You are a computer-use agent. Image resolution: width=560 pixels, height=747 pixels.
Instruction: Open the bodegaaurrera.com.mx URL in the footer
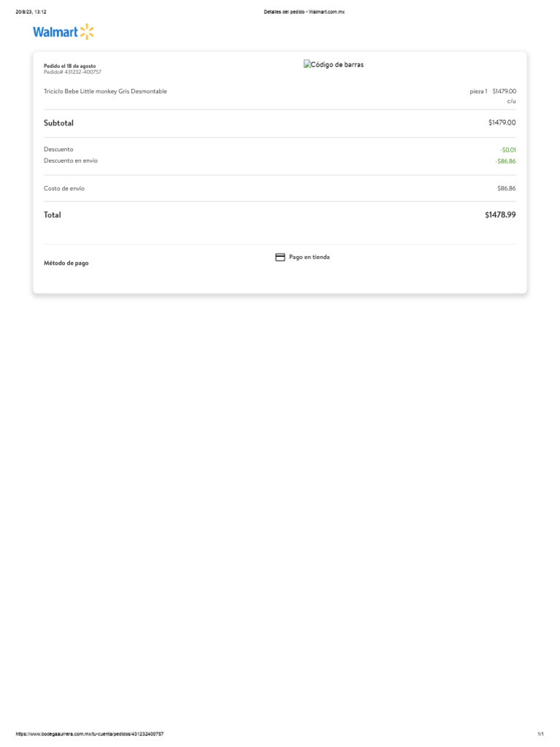(90, 734)
